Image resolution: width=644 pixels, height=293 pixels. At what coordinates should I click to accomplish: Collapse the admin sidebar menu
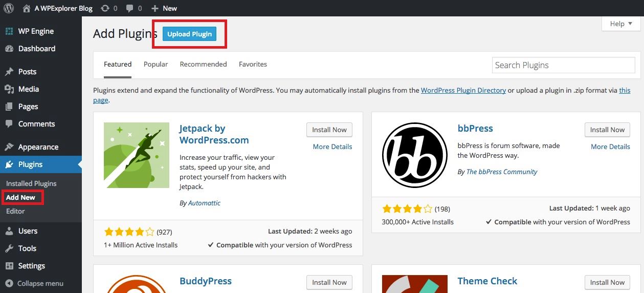pyautogui.click(x=35, y=283)
